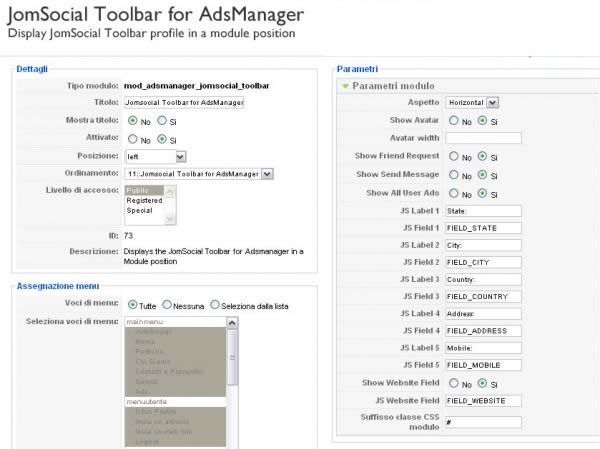Choose Seleziona dalla lista radio option
This screenshot has width=600, height=449.
point(215,305)
